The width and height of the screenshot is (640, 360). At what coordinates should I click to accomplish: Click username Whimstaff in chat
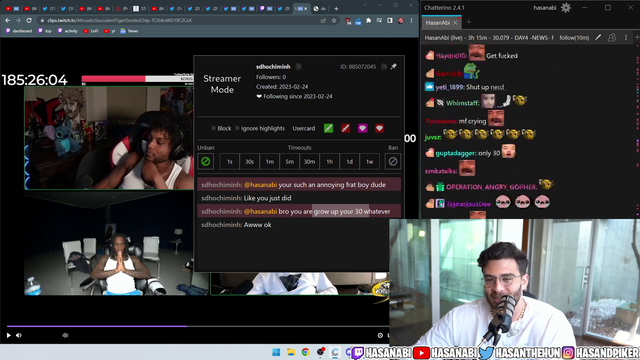click(x=462, y=103)
